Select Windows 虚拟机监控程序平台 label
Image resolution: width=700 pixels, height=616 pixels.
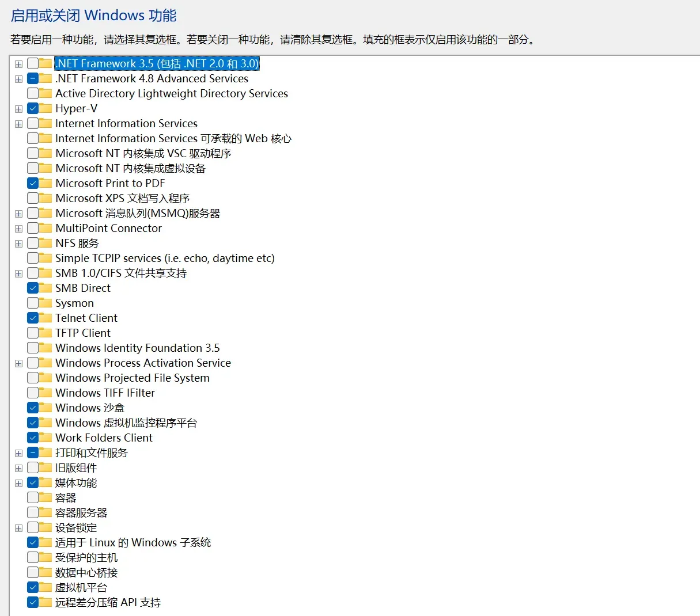pyautogui.click(x=126, y=423)
